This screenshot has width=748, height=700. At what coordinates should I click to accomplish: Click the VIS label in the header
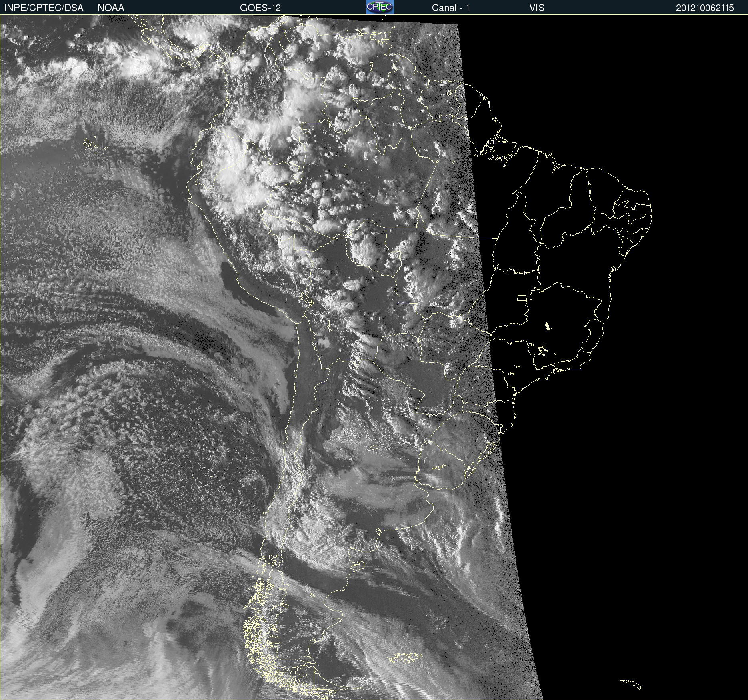click(537, 8)
